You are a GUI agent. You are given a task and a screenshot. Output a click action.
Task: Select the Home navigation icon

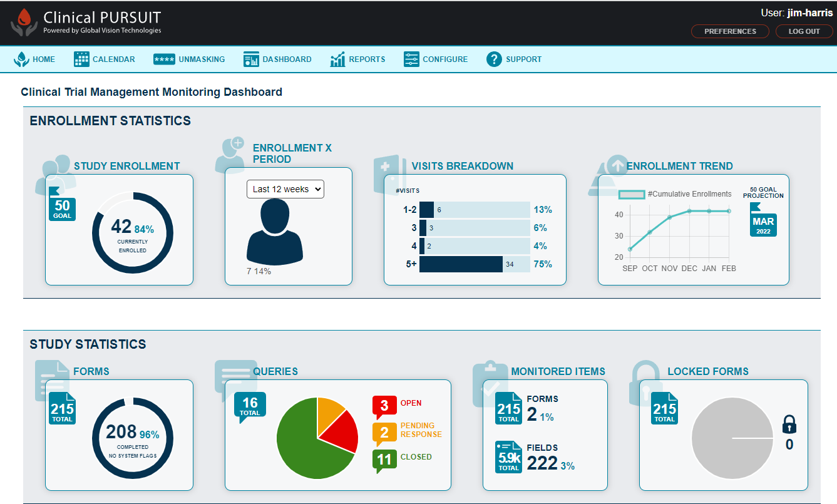point(22,58)
